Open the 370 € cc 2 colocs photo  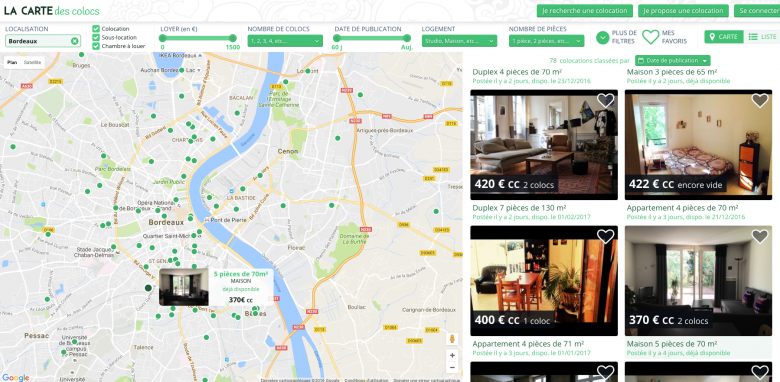698,281
